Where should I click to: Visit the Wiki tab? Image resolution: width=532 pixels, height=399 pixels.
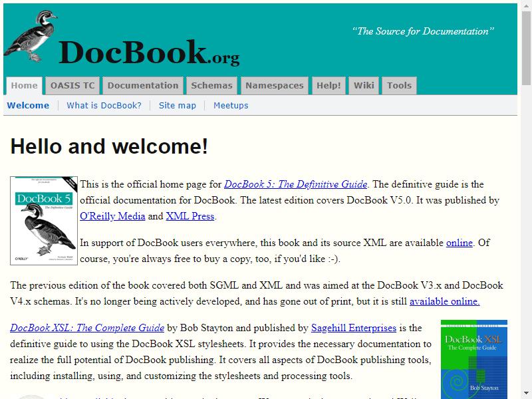[x=364, y=86]
